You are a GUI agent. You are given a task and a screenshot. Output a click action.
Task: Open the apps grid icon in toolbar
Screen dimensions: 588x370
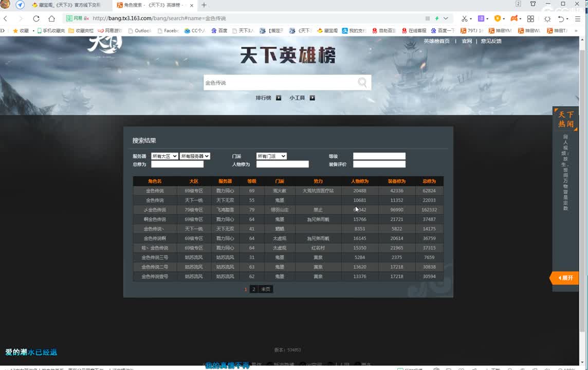(x=530, y=18)
